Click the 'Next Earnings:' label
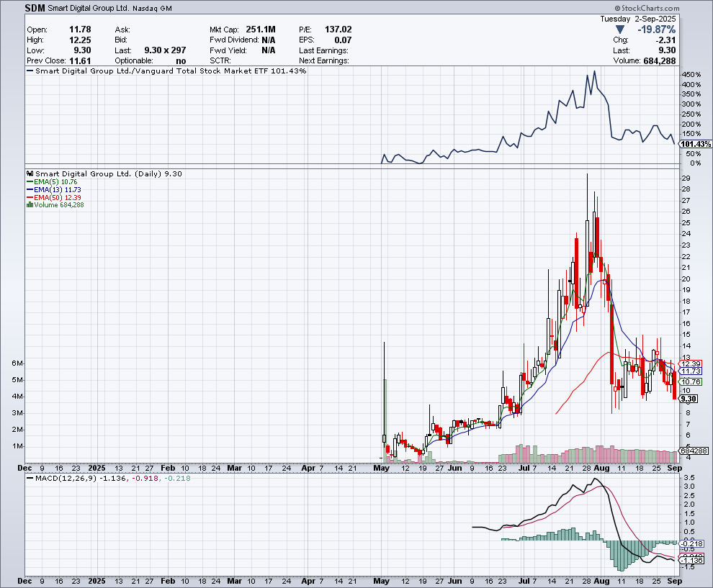This screenshot has width=713, height=588. pos(324,61)
